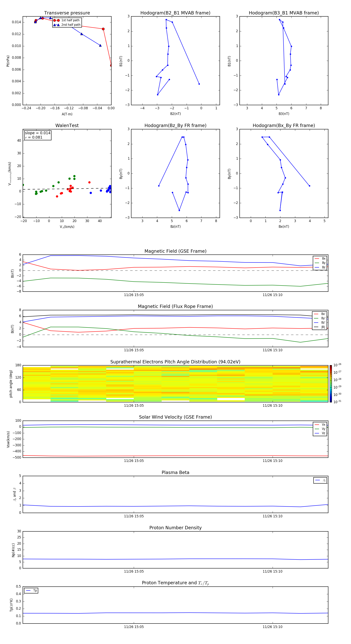
Task: Click the black dashed fit line in WalenTest
Action: (67, 189)
